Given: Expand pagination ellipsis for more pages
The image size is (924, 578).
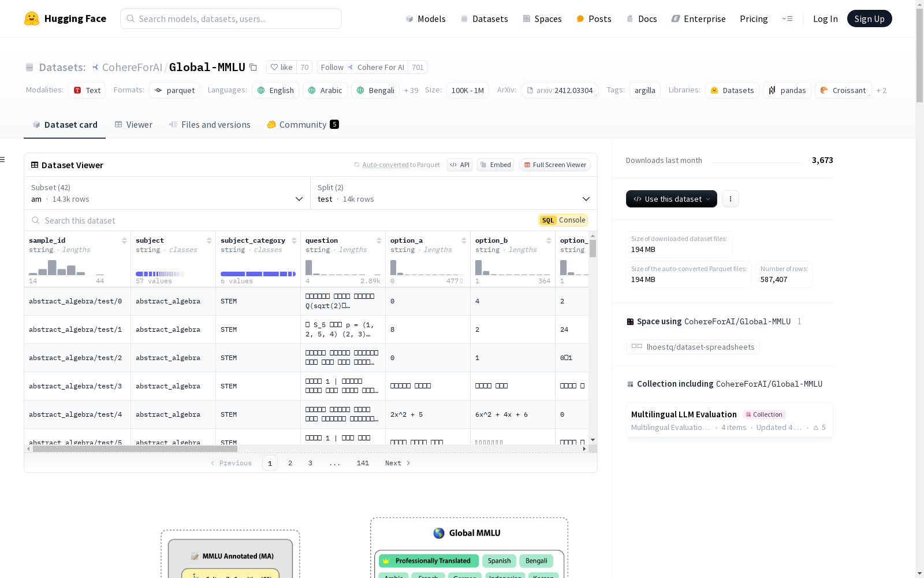Looking at the screenshot, I should pos(335,463).
